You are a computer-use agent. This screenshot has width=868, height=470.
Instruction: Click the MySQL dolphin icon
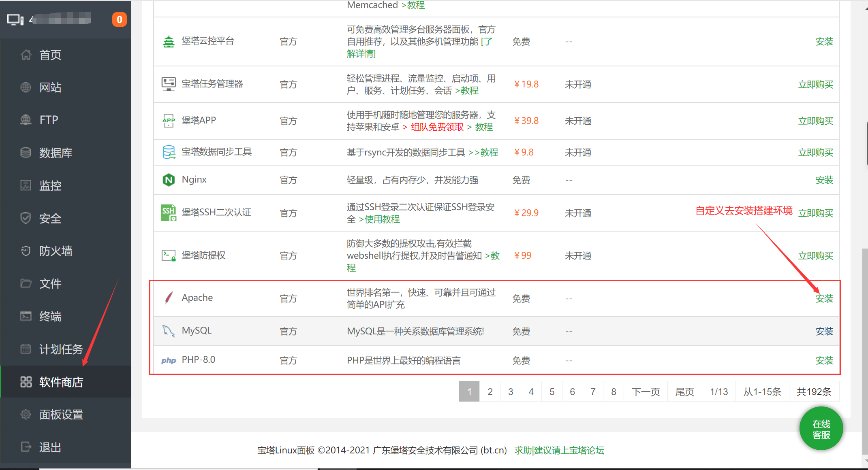(x=169, y=331)
